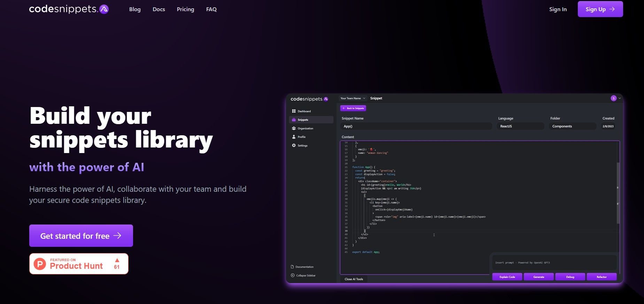
Task: Click the Close AI Tools tab
Action: pos(354,279)
